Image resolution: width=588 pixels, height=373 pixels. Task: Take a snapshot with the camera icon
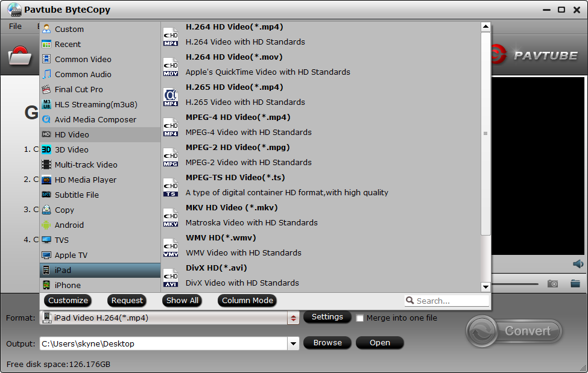pyautogui.click(x=552, y=284)
